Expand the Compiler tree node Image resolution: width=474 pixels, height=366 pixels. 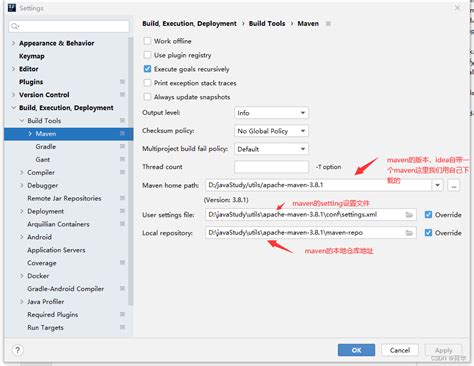point(22,172)
